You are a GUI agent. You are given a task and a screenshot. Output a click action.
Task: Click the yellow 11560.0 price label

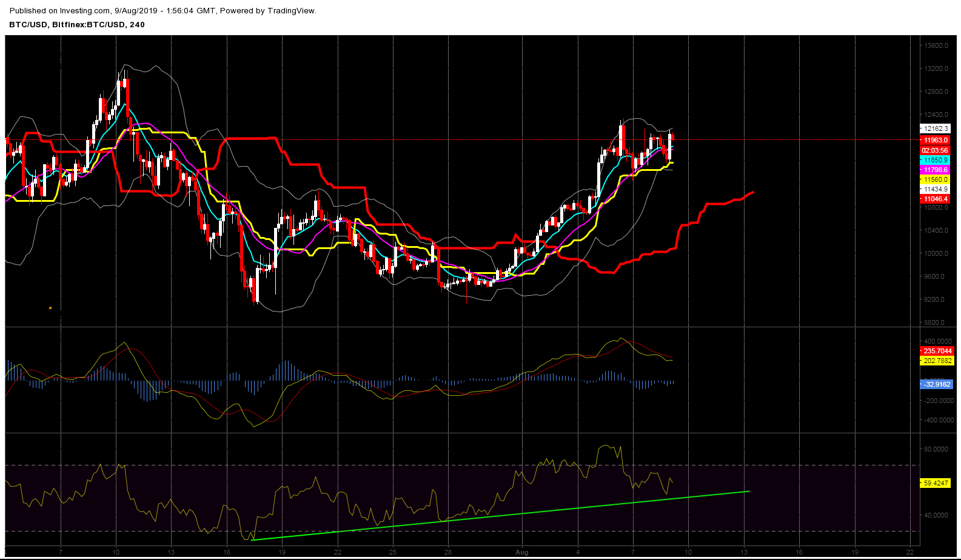pos(935,180)
